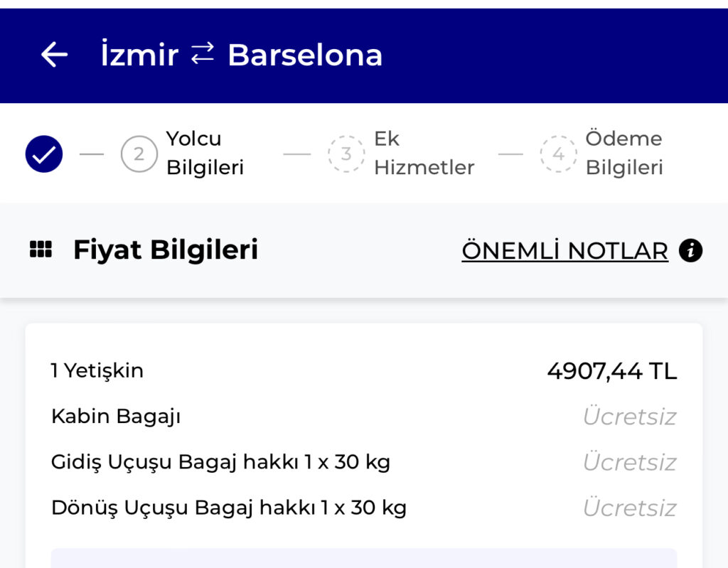Tap the step 4 dashed circle

click(x=558, y=154)
